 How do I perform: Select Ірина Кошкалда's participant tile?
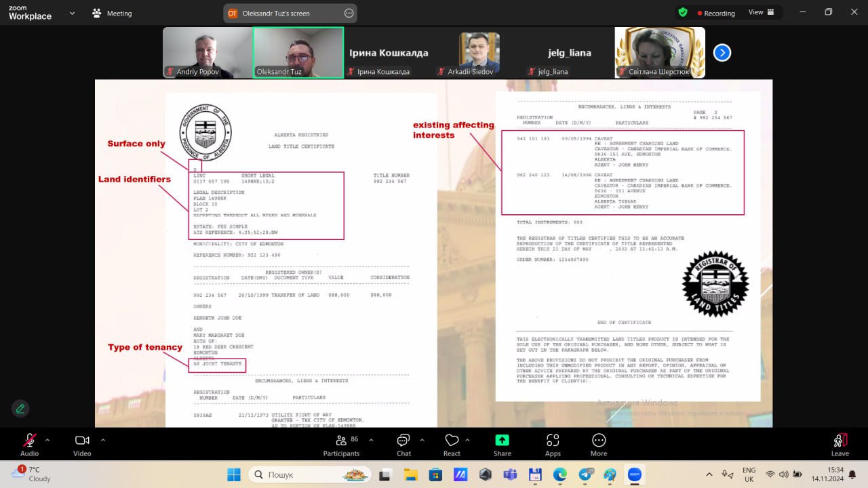coord(389,52)
